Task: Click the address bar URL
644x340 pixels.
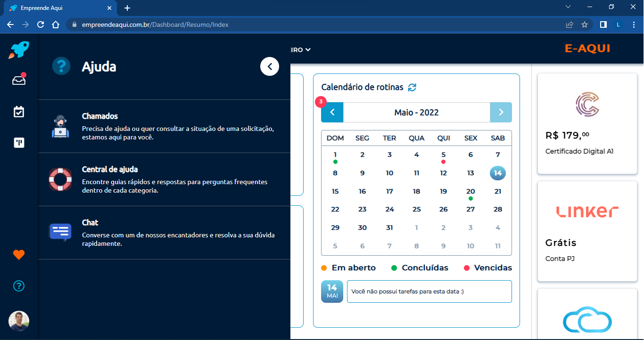Action: 155,24
